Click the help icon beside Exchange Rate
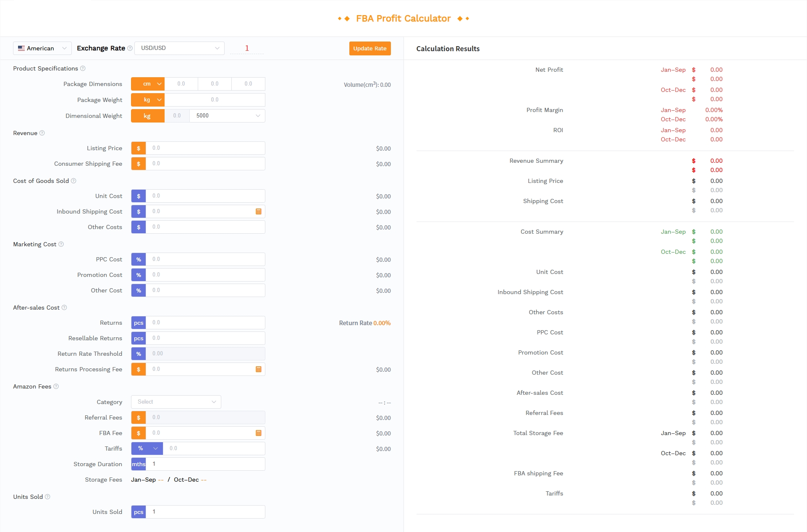This screenshot has height=532, width=807. coord(130,48)
